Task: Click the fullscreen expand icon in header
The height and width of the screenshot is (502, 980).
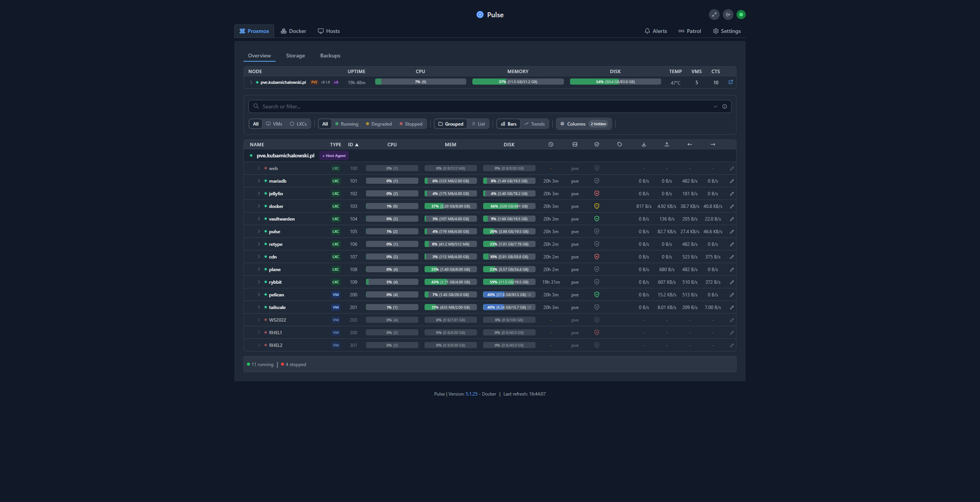Action: point(714,15)
